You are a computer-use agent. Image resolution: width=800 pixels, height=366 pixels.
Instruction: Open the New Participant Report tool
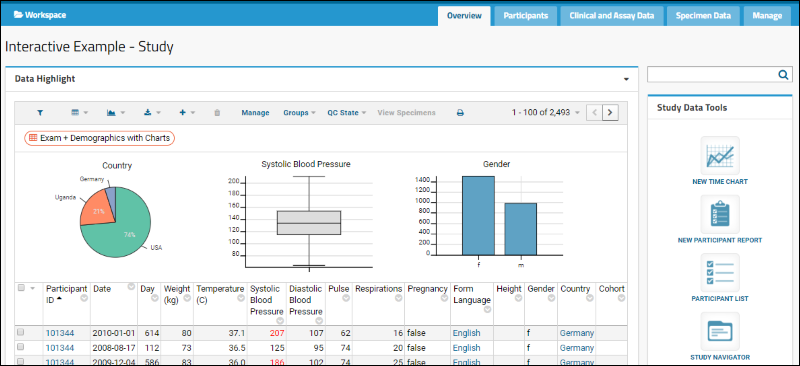pyautogui.click(x=720, y=214)
